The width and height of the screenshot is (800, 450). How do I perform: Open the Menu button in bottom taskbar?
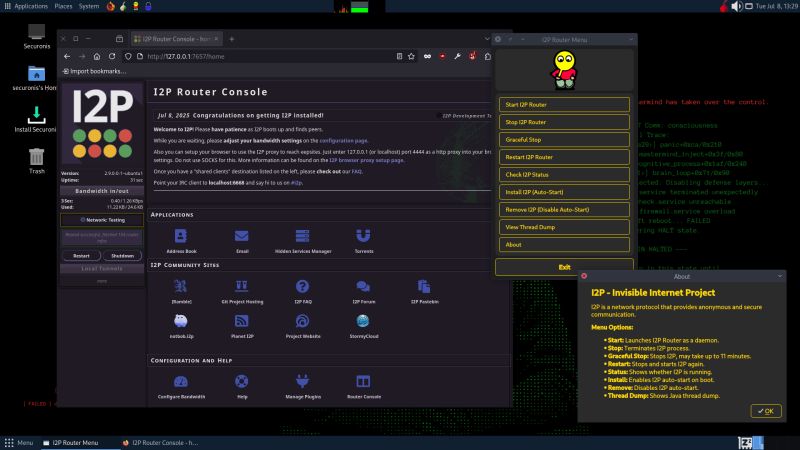pos(19,443)
